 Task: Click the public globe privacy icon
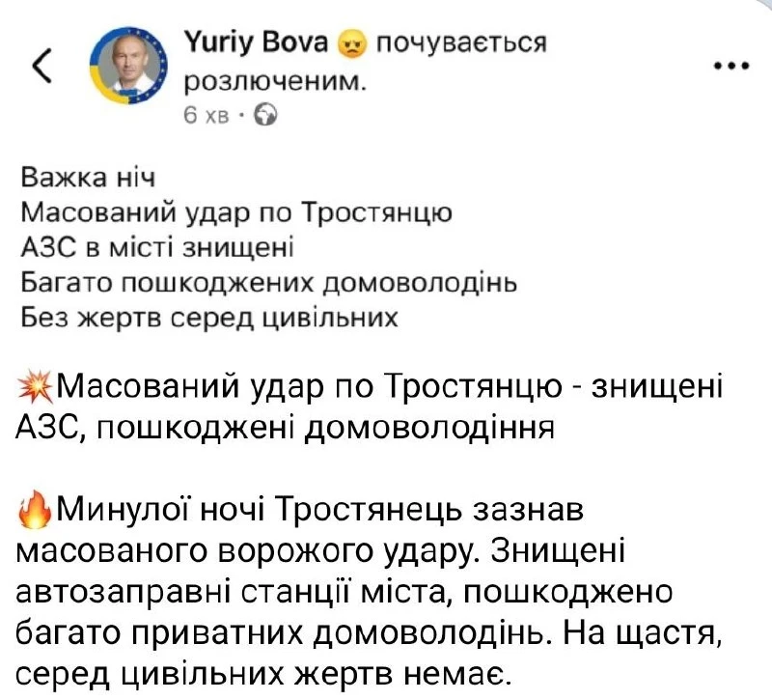265,115
